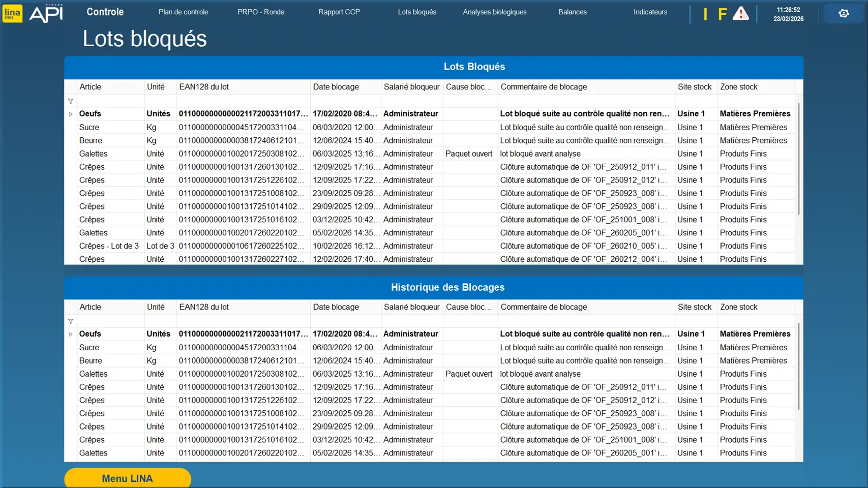The height and width of the screenshot is (488, 868).
Task: Expand the Oeufs row in Historique des Blocages
Action: pos(71,334)
